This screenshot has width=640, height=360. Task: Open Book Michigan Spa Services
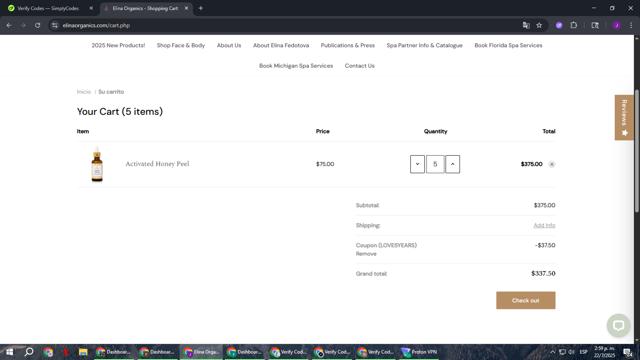pos(296,66)
